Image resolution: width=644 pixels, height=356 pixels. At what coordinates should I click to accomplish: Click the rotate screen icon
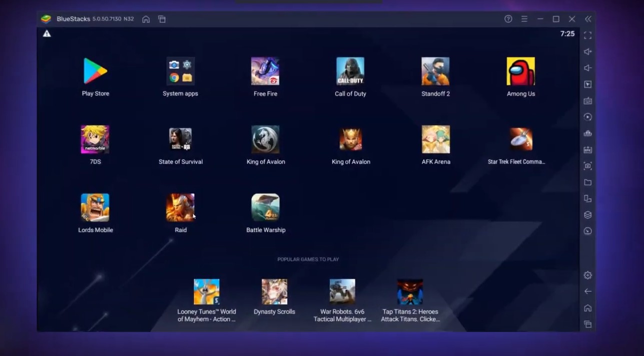coord(588,198)
